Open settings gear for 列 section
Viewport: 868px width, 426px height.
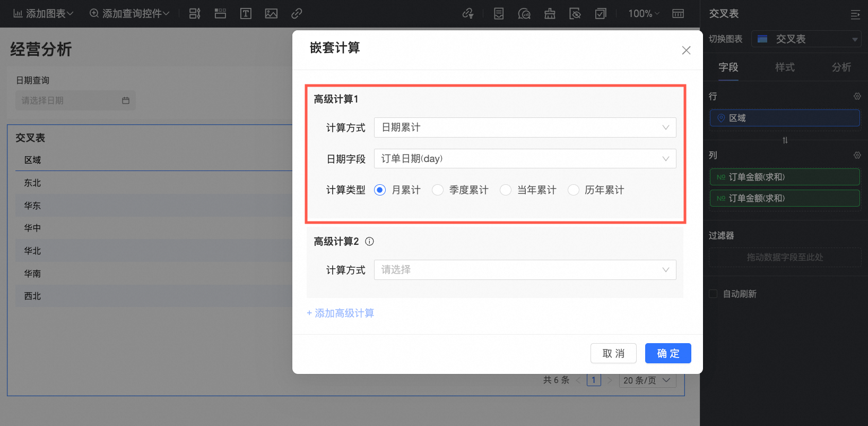(857, 155)
